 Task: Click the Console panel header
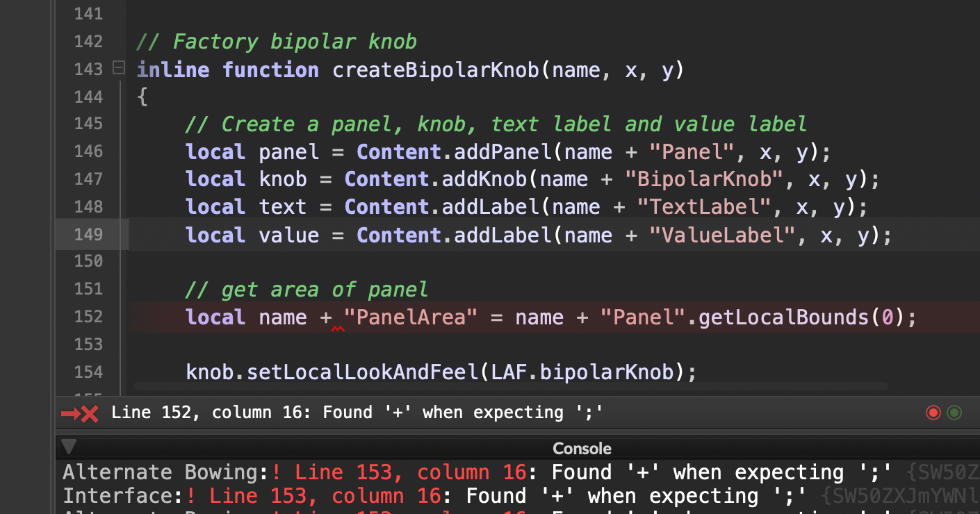click(518, 448)
